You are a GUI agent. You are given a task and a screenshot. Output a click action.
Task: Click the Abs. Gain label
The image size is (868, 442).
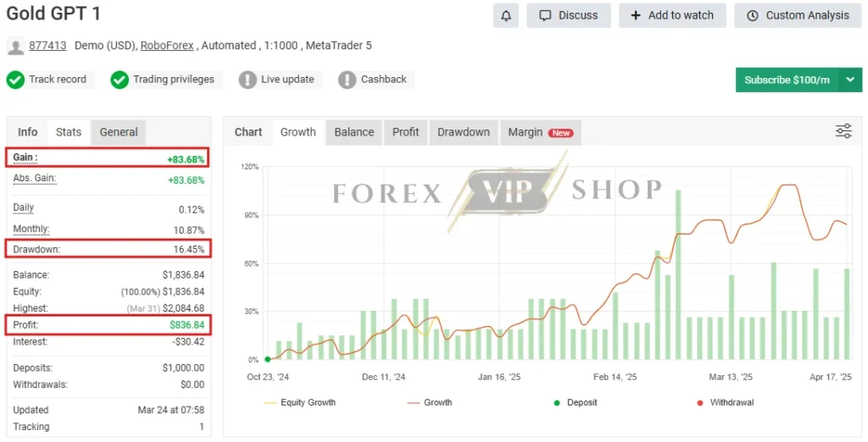(34, 178)
